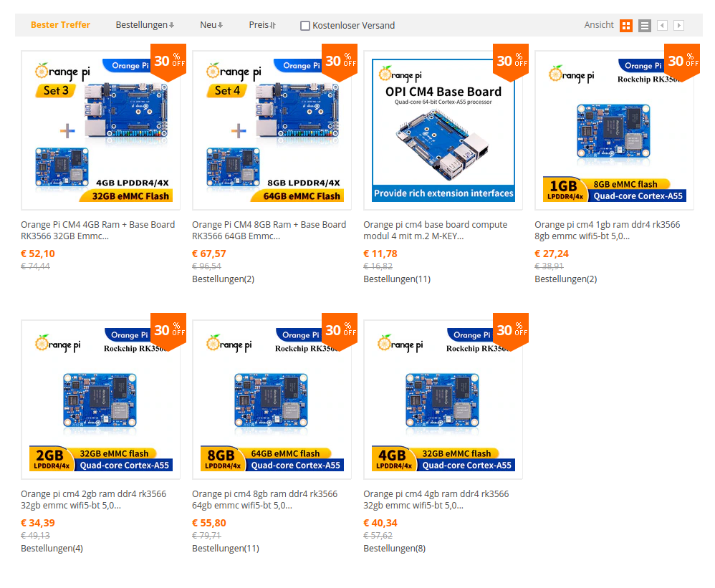
Task: Open the 4GB 32GB eMMC flash module image
Action: pyautogui.click(x=443, y=400)
